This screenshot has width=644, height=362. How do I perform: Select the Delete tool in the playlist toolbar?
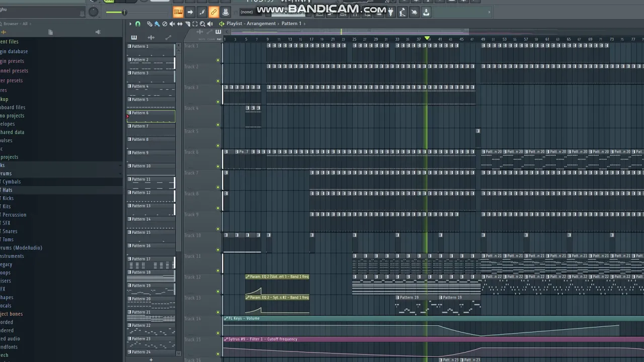coord(165,24)
